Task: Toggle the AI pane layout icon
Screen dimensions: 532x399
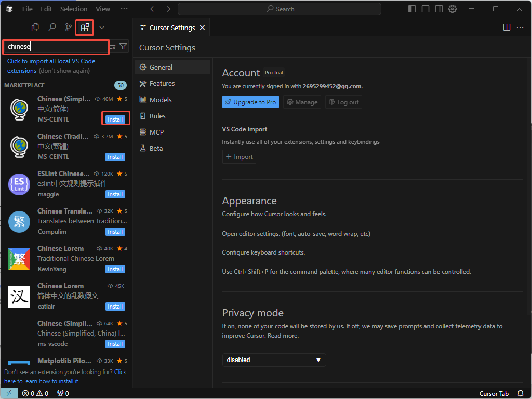Action: coord(439,9)
